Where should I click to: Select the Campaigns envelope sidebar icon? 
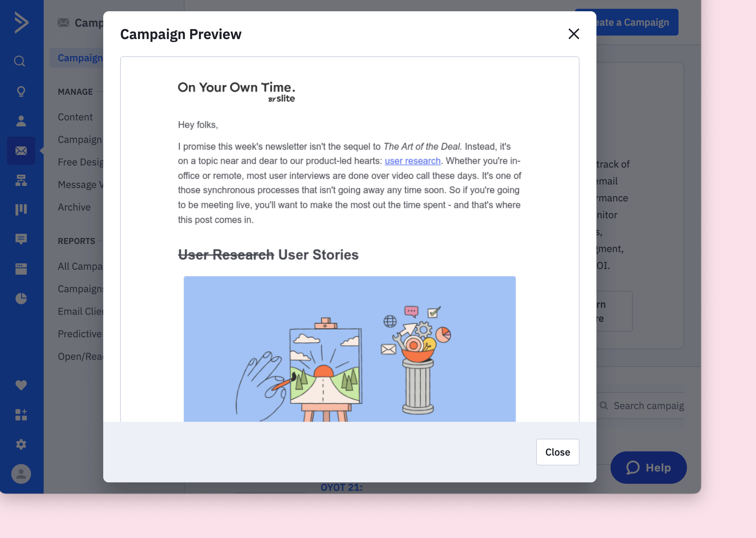(x=21, y=151)
